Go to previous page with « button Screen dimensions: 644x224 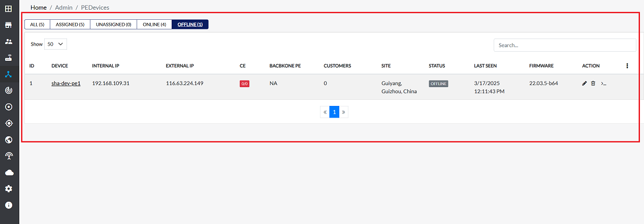click(325, 112)
